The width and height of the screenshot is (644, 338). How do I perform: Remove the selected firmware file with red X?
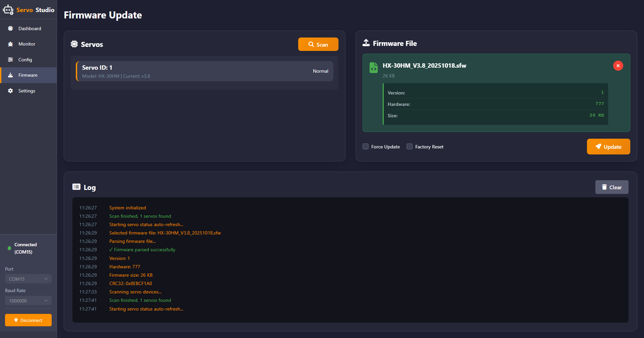coord(618,66)
